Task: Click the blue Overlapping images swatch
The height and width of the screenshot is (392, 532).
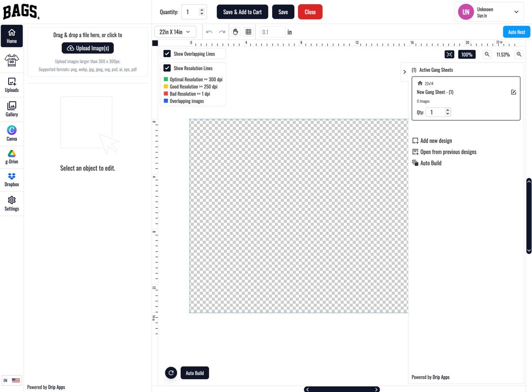Action: coord(166,101)
